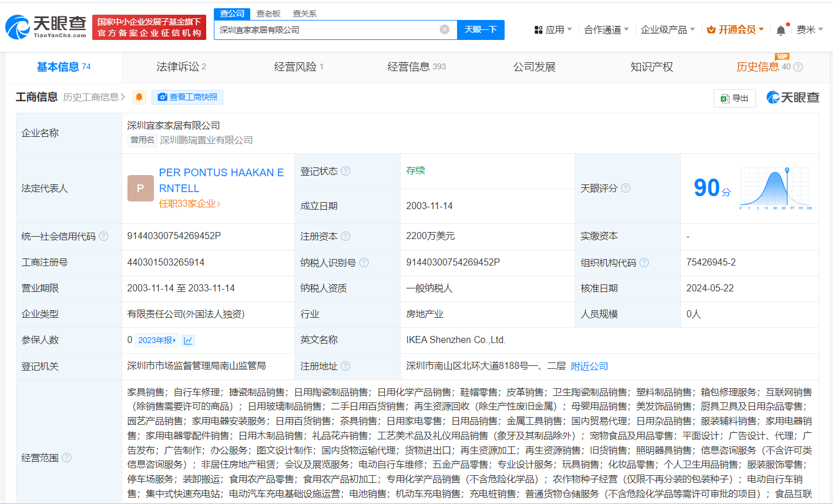Open the 历史工商信息 link
This screenshot has height=504, width=833.
[94, 97]
